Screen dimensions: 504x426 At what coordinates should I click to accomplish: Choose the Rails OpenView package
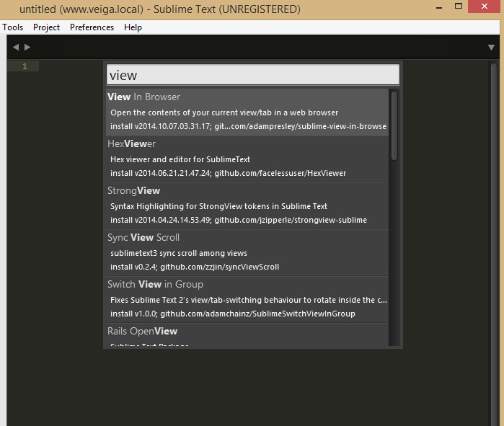tap(247, 334)
